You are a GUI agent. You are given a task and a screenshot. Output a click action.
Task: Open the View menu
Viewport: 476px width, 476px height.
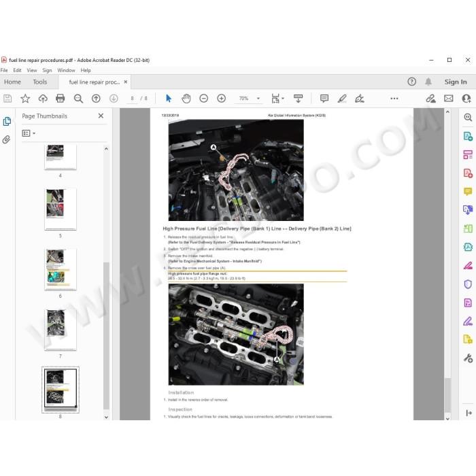click(32, 71)
